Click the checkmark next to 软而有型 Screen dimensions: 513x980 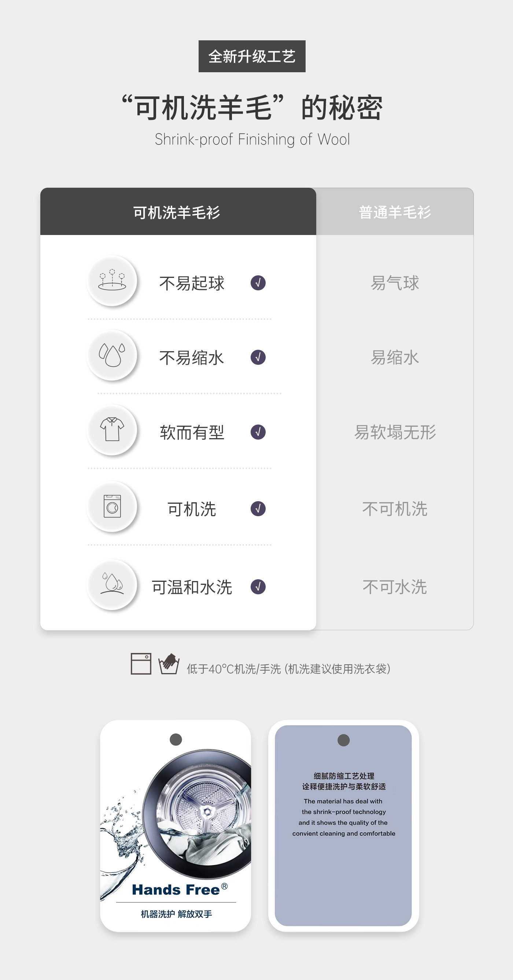[258, 432]
